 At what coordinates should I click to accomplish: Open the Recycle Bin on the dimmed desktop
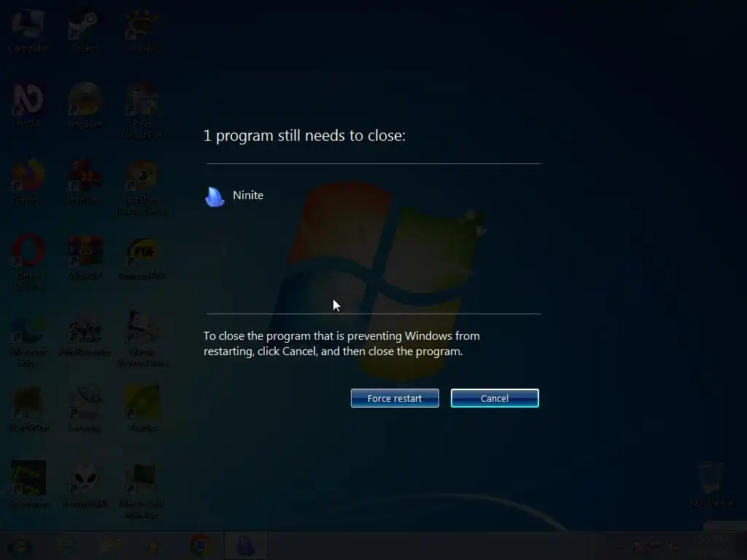pos(711,485)
